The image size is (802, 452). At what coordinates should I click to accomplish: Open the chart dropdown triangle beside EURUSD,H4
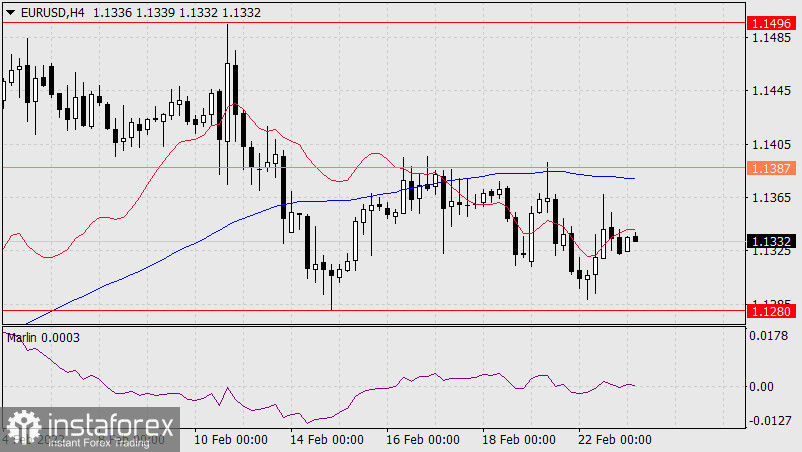10,10
